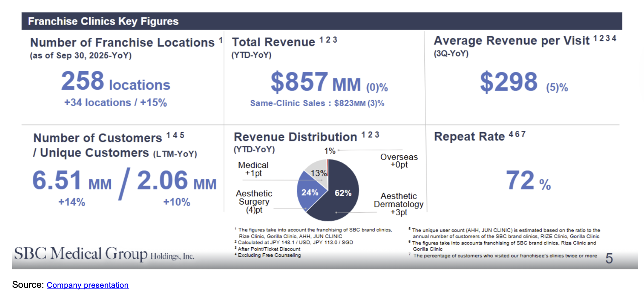Viewport: 644px width, 297px height.
Task: Click the Overseas +0pt chart label
Action: (x=399, y=161)
